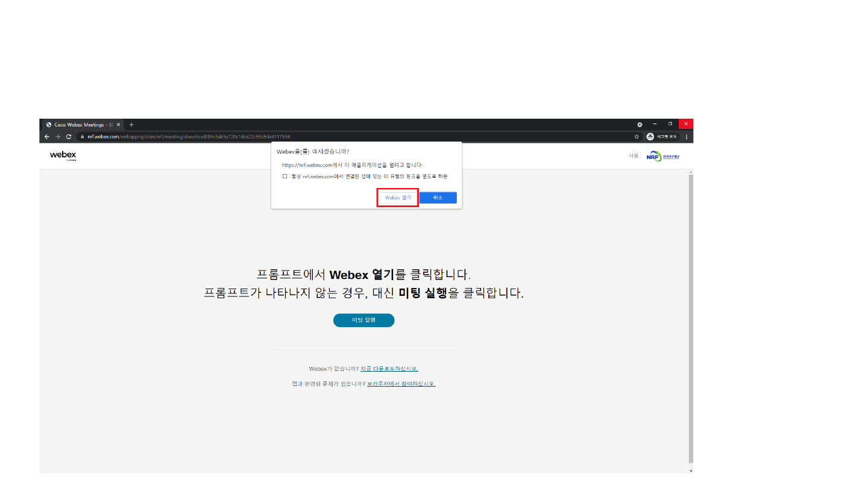The width and height of the screenshot is (868, 488).
Task: Click the browser forward arrow
Action: 58,137
